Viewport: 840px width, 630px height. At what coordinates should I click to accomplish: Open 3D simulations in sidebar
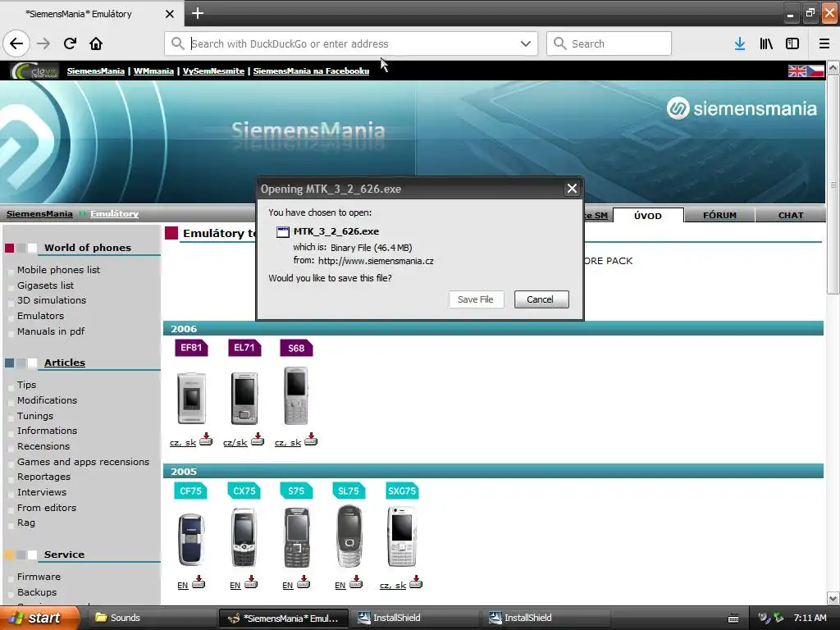pos(52,300)
